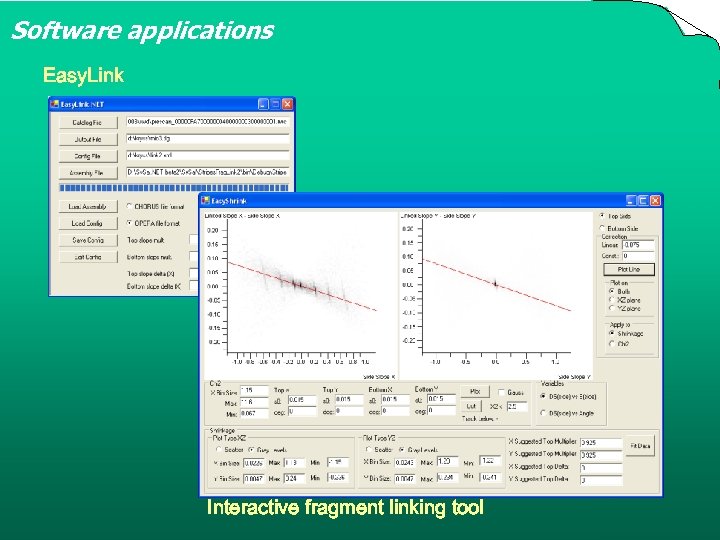Click the EasyLink.NET title bar app icon
This screenshot has height=540, width=720.
55,104
